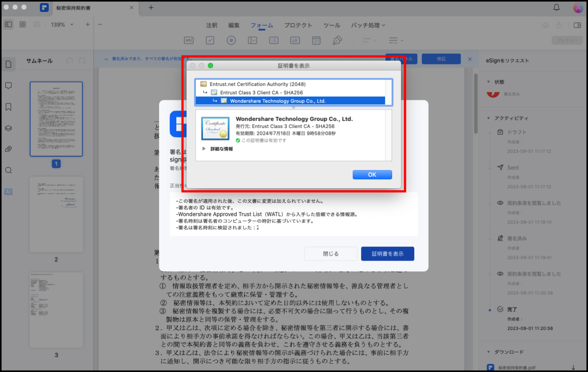Collapse the 状態 section
588x372 pixels.
(x=489, y=82)
